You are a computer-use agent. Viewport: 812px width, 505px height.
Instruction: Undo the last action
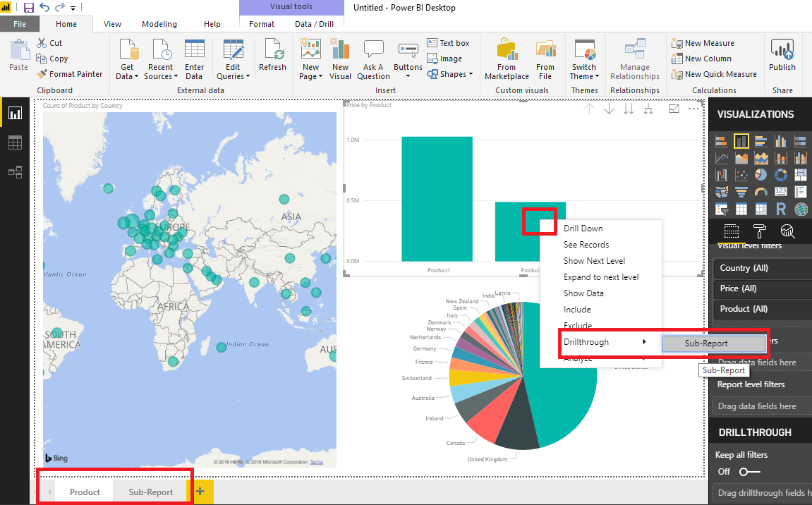click(x=44, y=8)
